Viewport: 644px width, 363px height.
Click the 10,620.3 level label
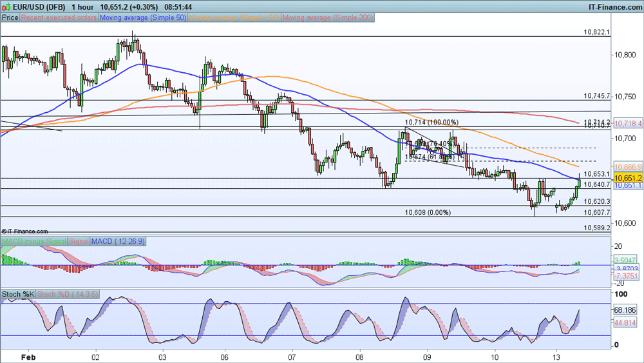pos(597,201)
